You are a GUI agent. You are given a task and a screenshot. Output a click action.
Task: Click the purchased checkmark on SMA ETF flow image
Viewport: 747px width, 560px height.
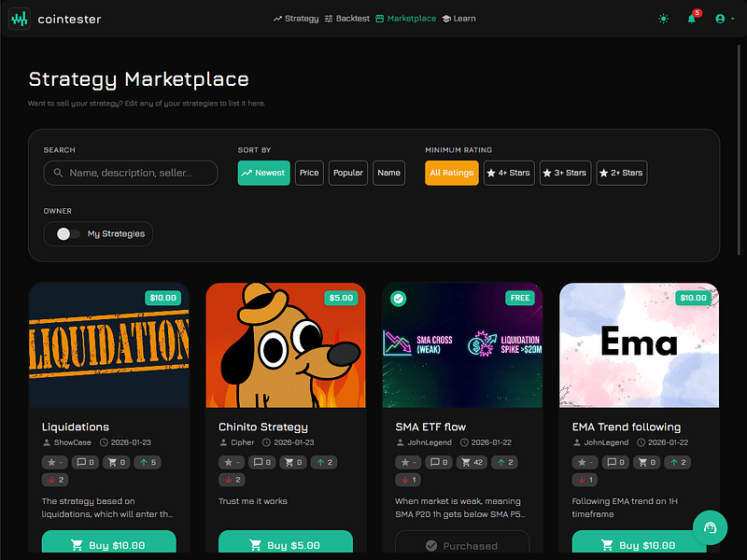399,299
